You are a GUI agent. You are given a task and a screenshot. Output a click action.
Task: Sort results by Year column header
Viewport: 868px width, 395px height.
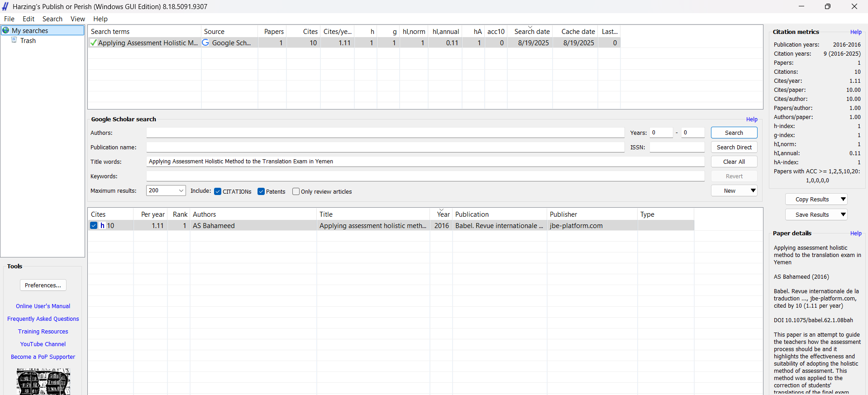point(441,214)
